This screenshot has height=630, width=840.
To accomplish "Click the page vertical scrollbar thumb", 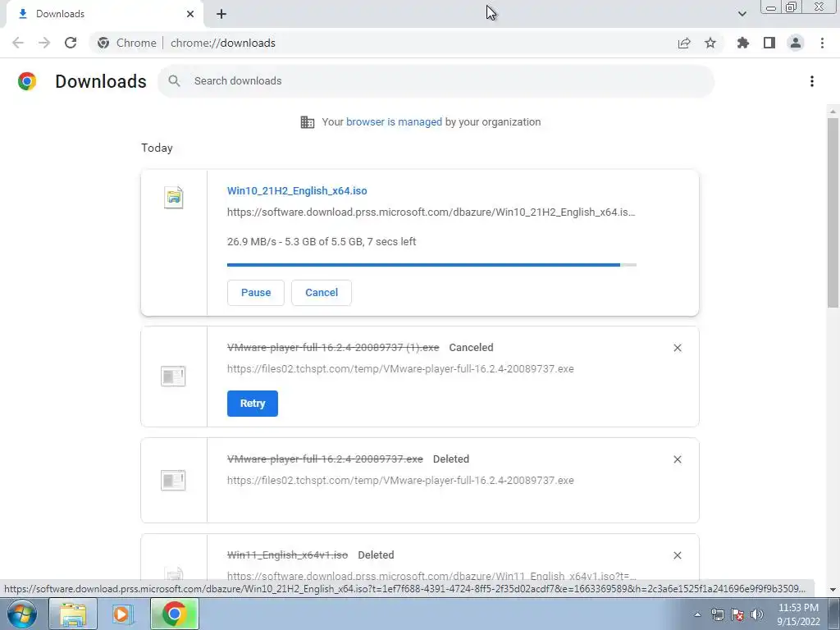I will click(x=833, y=212).
